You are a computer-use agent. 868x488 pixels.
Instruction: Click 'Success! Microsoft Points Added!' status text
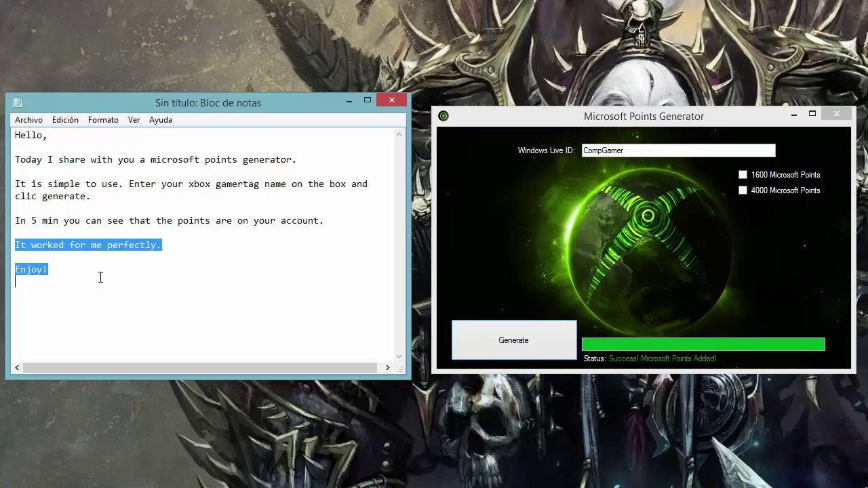(663, 359)
